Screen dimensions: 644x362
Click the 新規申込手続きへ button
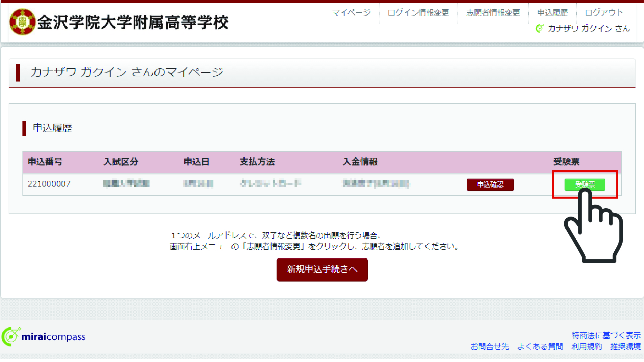click(x=322, y=269)
